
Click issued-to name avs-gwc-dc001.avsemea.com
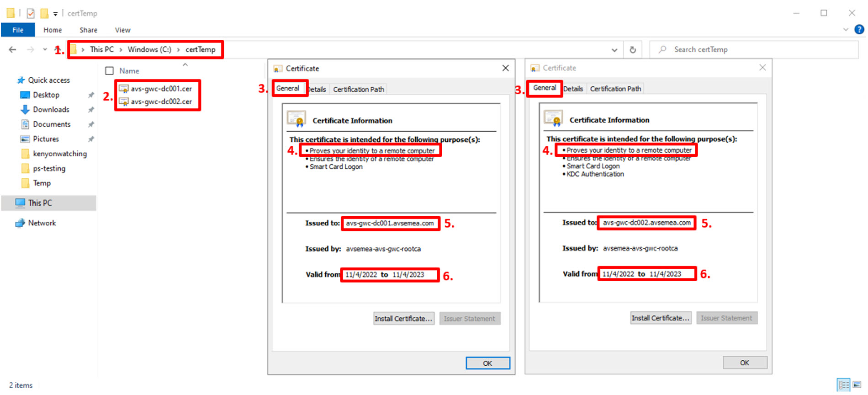point(390,223)
